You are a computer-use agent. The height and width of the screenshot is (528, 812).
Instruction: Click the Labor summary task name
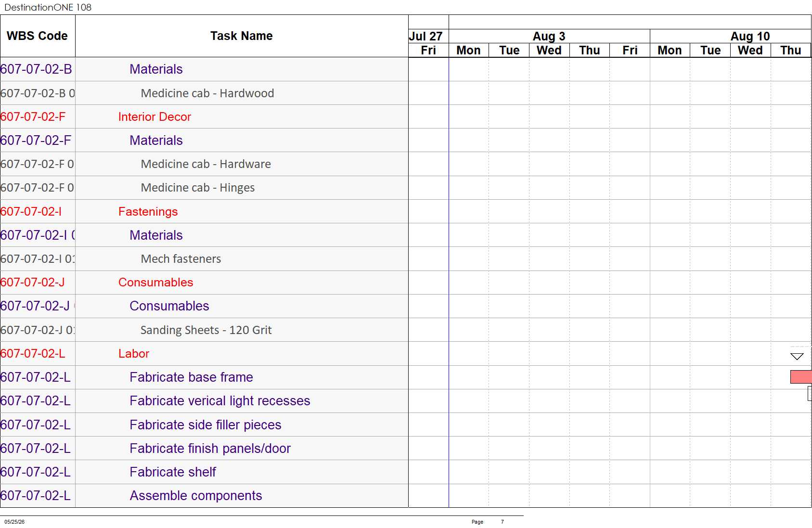click(x=134, y=353)
